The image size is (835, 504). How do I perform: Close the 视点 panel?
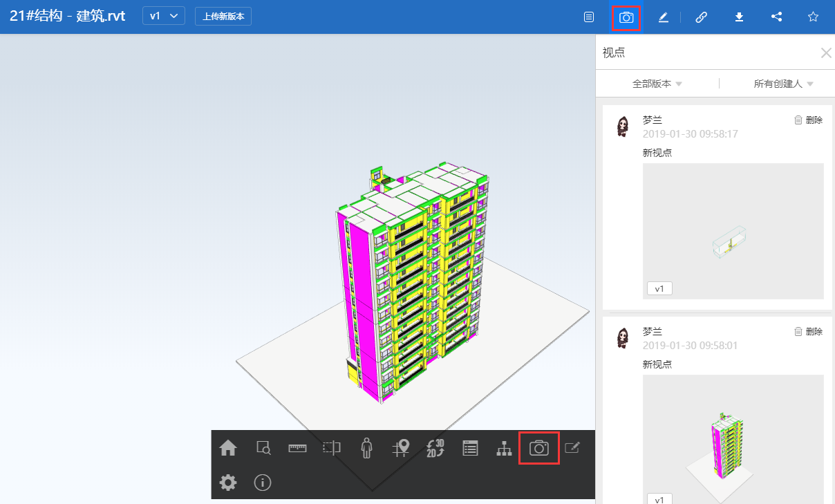pyautogui.click(x=825, y=53)
